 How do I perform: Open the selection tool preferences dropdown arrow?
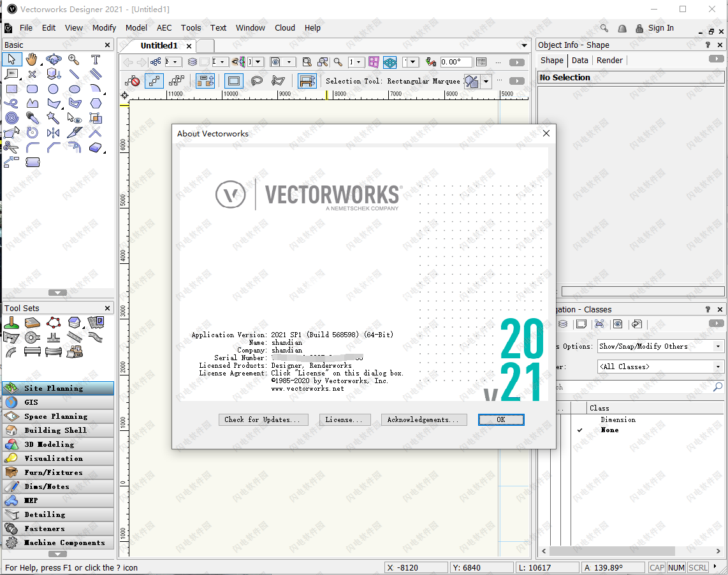pos(486,82)
